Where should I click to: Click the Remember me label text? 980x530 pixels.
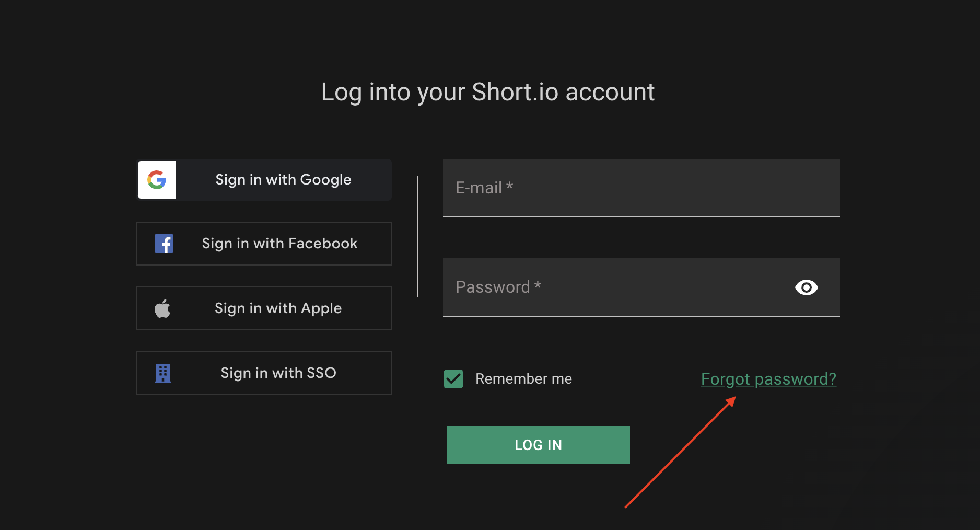(523, 379)
